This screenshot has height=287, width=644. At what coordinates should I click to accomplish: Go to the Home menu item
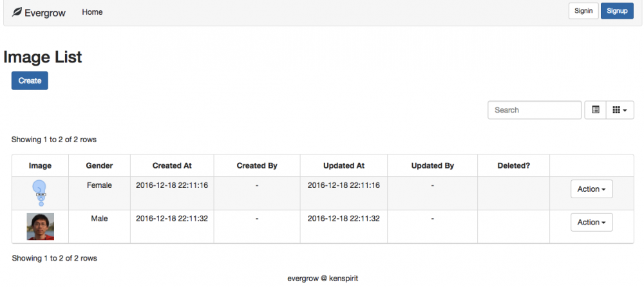coord(92,12)
